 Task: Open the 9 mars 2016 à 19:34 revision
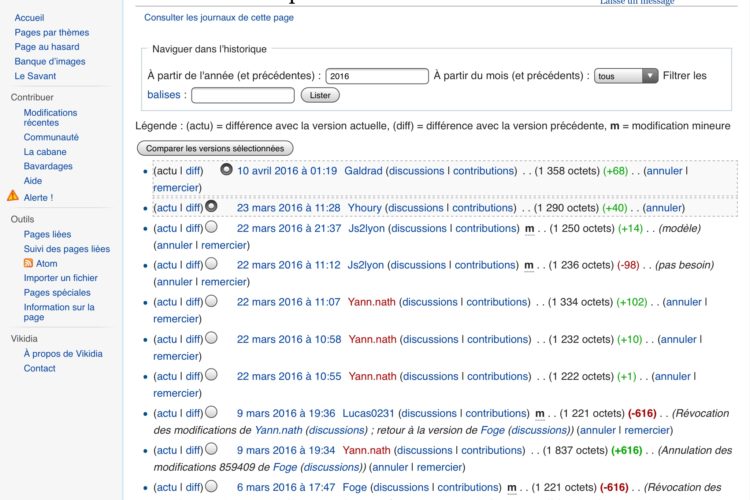(286, 450)
